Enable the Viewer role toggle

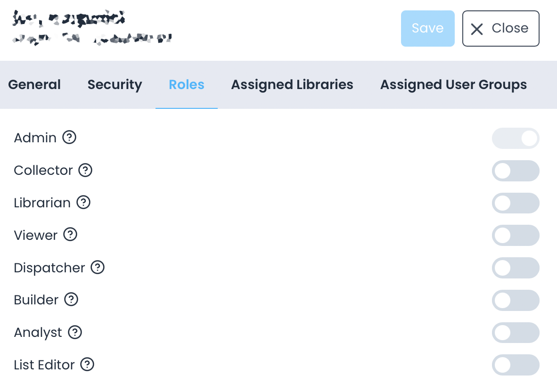click(516, 235)
